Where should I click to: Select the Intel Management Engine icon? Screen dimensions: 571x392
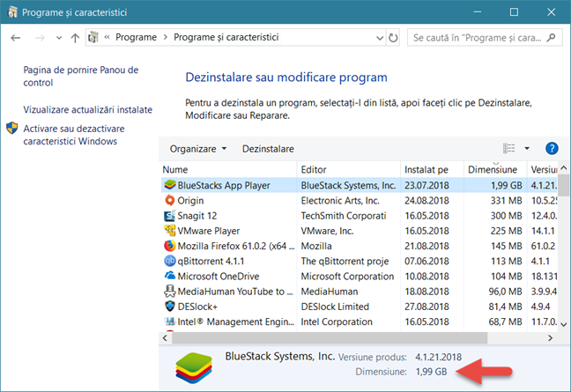[x=170, y=322]
